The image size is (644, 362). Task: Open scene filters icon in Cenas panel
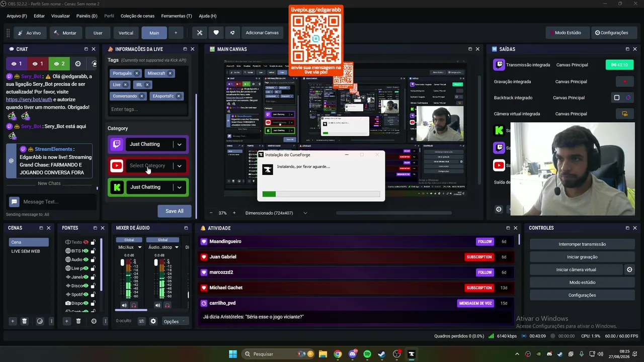coord(40,321)
